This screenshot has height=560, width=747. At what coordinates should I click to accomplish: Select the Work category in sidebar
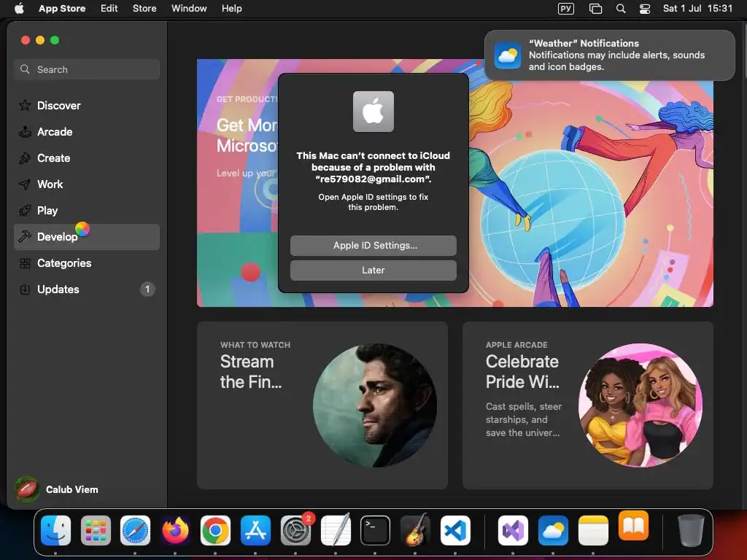pyautogui.click(x=87, y=184)
